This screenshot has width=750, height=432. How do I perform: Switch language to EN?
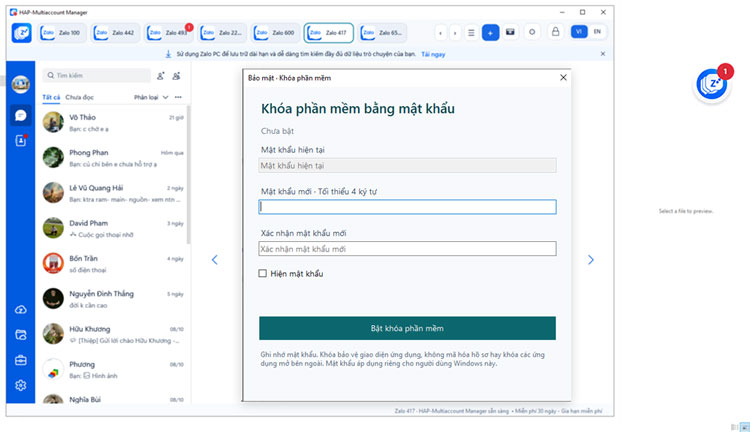pyautogui.click(x=597, y=32)
